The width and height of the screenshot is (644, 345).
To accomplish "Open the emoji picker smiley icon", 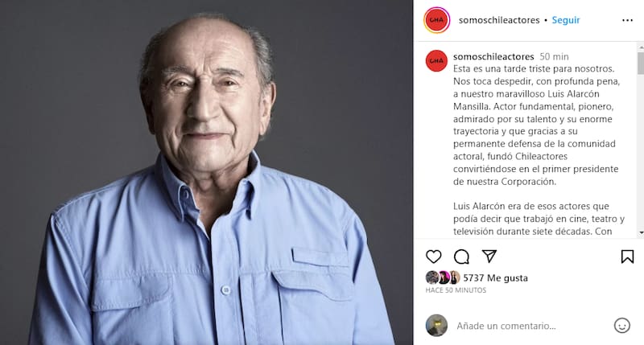I will 621,326.
